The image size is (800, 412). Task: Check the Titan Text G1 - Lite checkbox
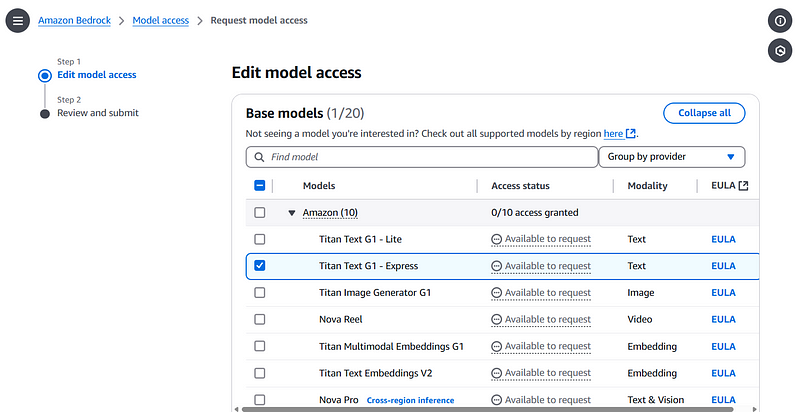pos(260,239)
